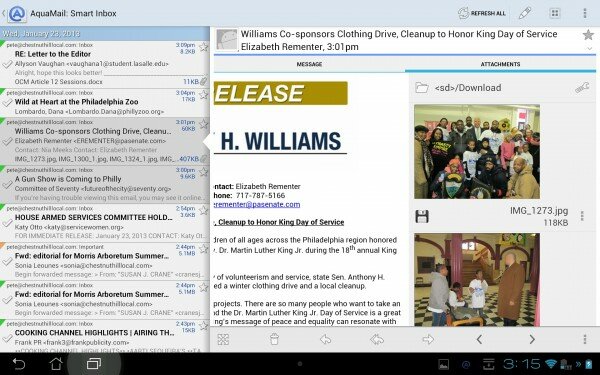Toggle full screen message view icon
600x375 pixels.
point(223,339)
